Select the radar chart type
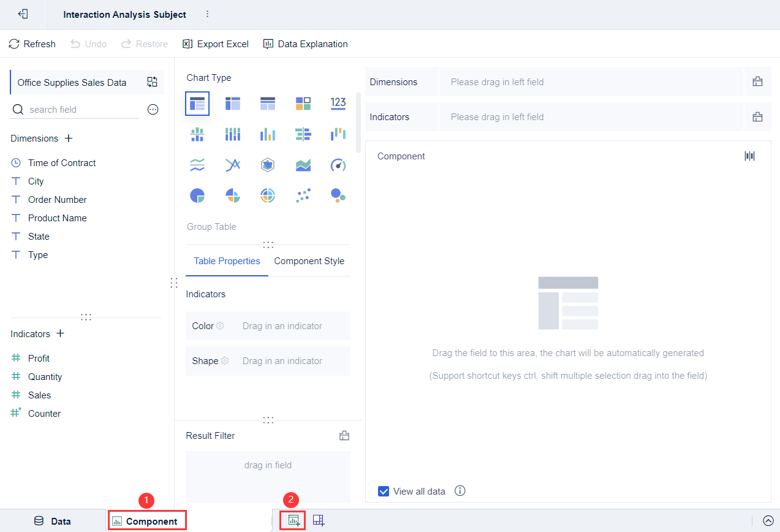This screenshot has height=532, width=780. (268, 164)
